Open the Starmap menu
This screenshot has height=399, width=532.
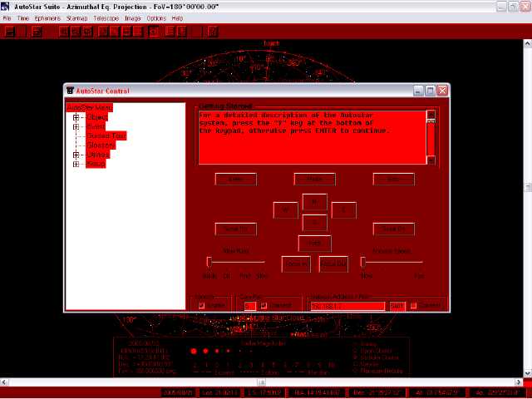click(77, 18)
